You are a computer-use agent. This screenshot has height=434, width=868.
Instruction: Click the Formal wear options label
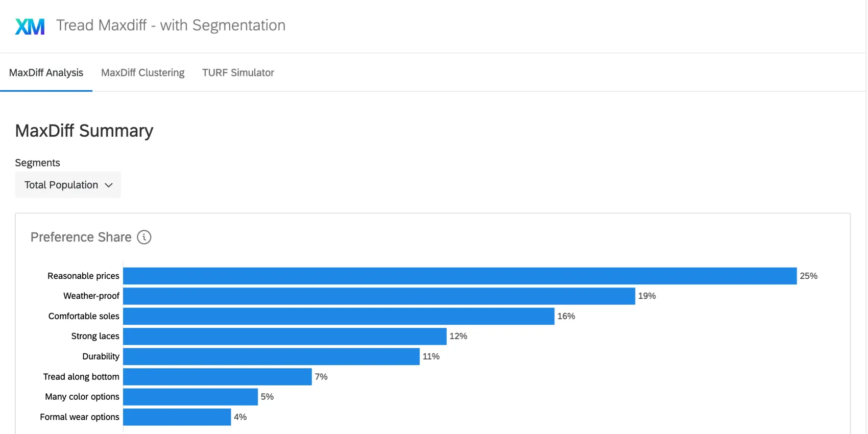[x=80, y=417]
